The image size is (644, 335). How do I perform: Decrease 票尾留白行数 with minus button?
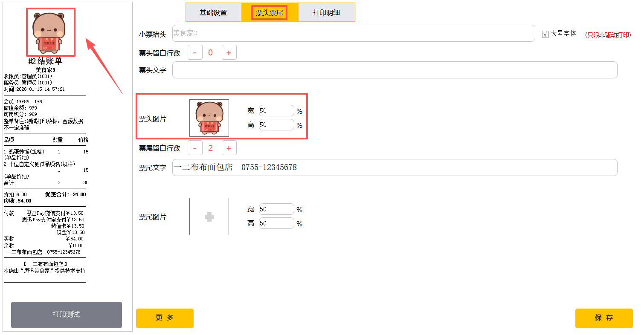[195, 148]
